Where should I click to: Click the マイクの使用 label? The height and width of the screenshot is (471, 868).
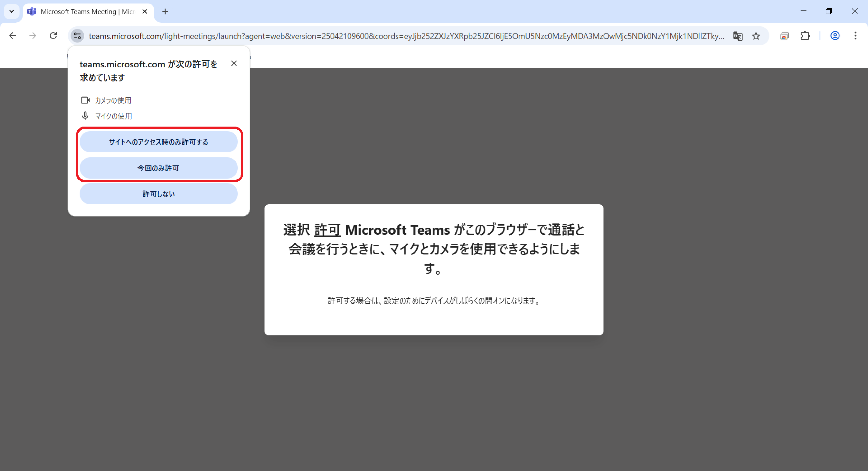[114, 116]
